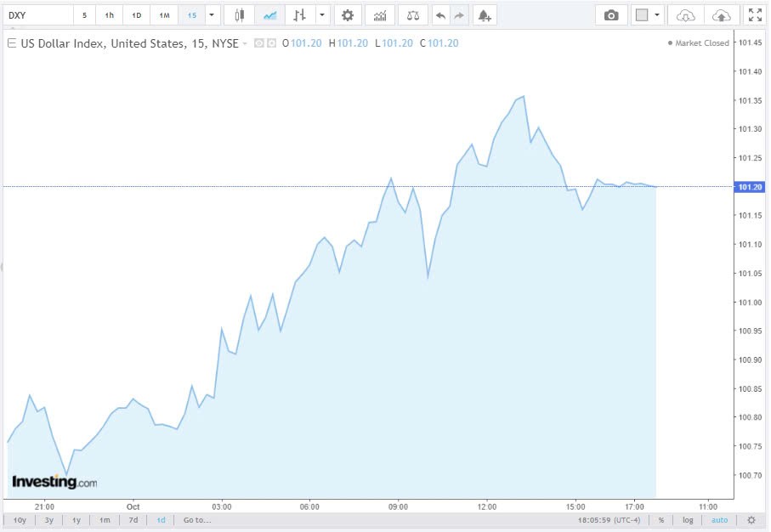
Task: Enable auto scaling on the price axis
Action: point(719,519)
